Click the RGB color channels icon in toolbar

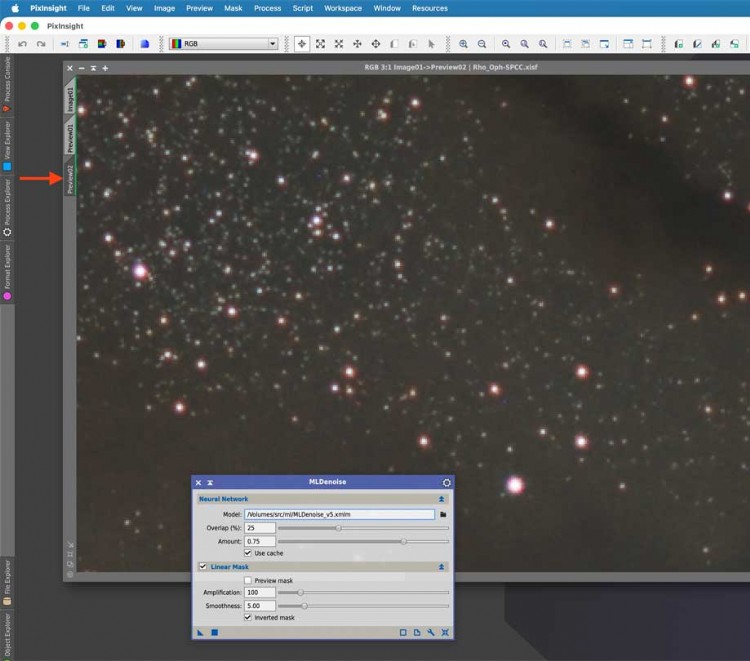(102, 44)
